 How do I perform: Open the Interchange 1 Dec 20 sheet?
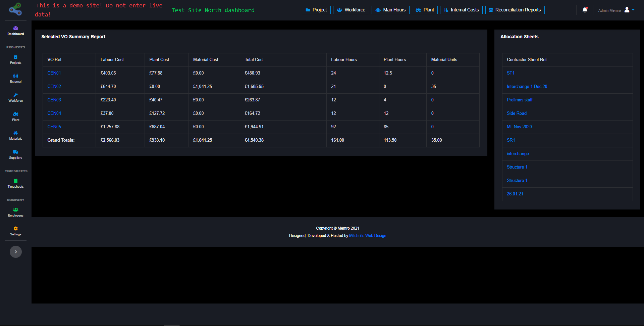click(527, 87)
